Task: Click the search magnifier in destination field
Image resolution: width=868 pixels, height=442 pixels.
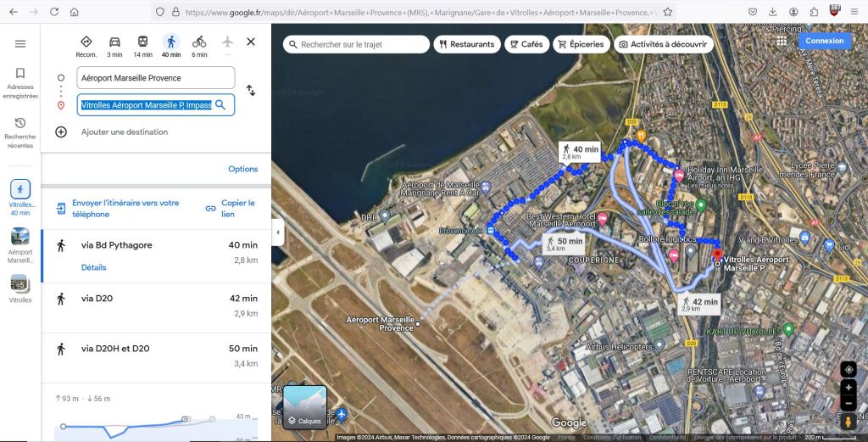Action: 220,105
